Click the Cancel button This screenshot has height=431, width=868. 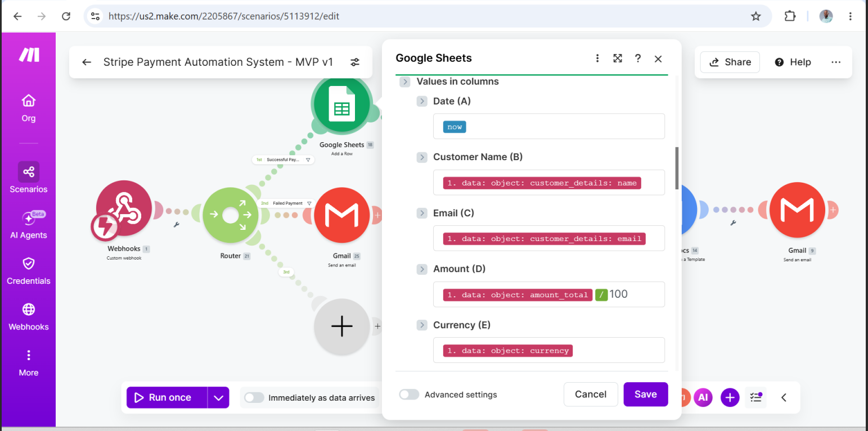(x=591, y=394)
